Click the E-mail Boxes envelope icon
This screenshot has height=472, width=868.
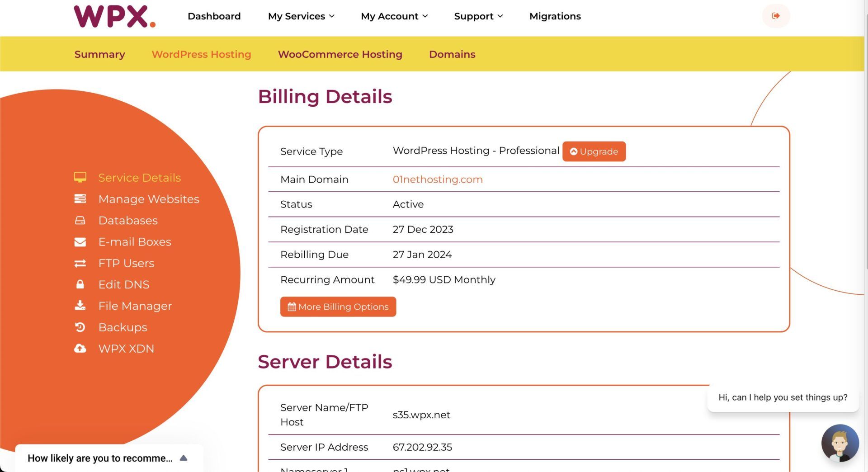coord(80,242)
